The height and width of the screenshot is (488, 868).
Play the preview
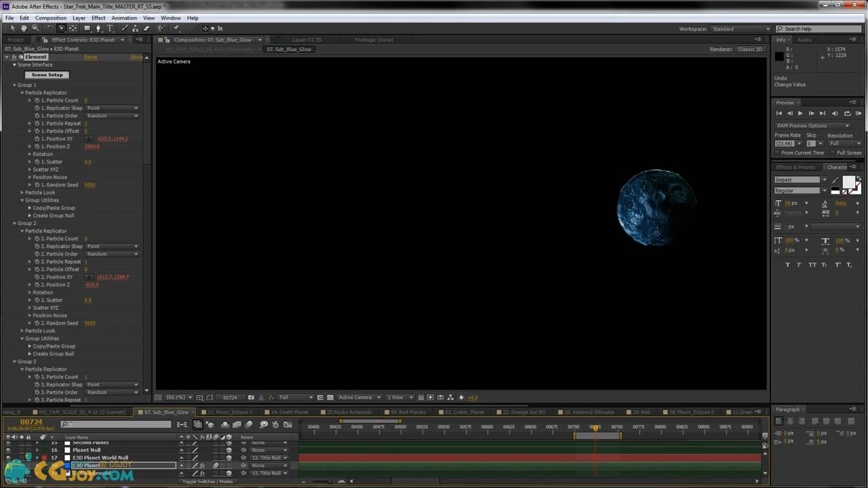coord(800,113)
